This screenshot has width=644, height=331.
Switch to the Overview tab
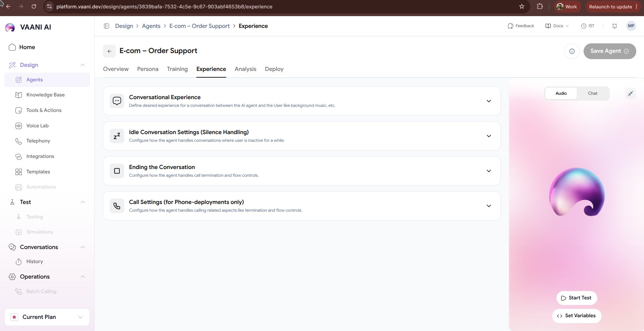tap(116, 69)
